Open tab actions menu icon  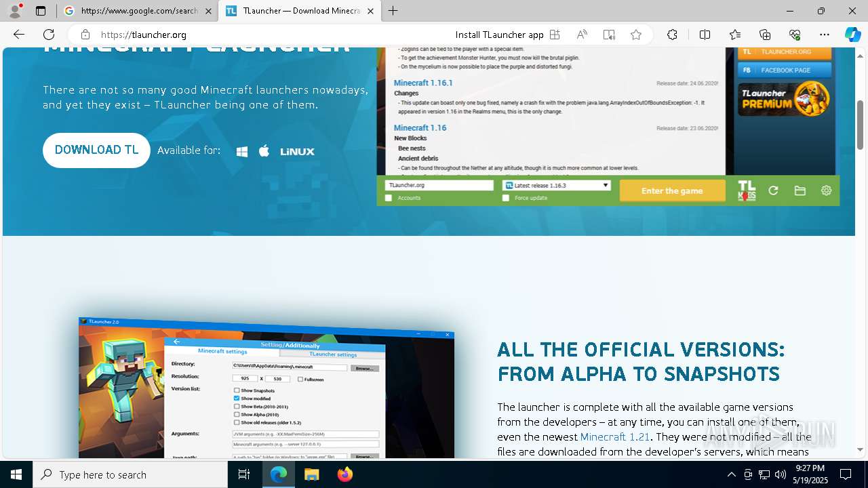point(41,11)
